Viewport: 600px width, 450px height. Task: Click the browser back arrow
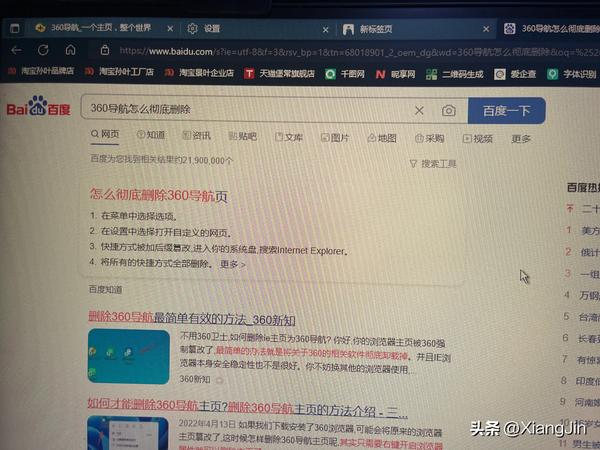16,50
